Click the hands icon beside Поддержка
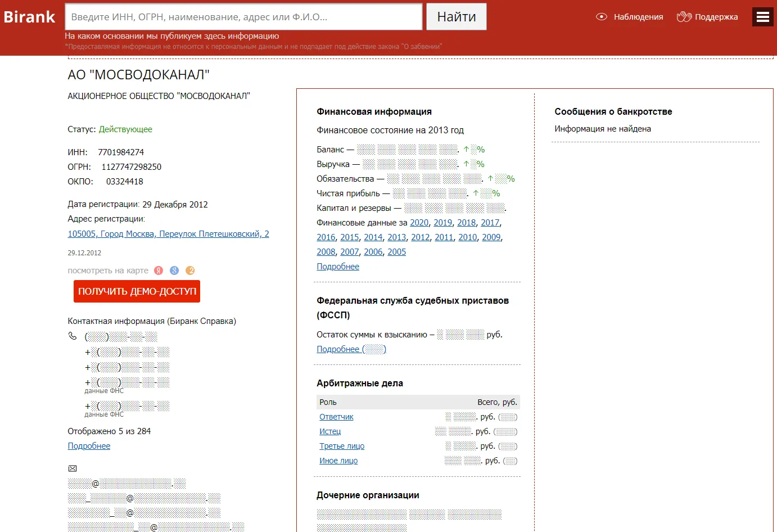The height and width of the screenshot is (532, 777). pos(684,17)
